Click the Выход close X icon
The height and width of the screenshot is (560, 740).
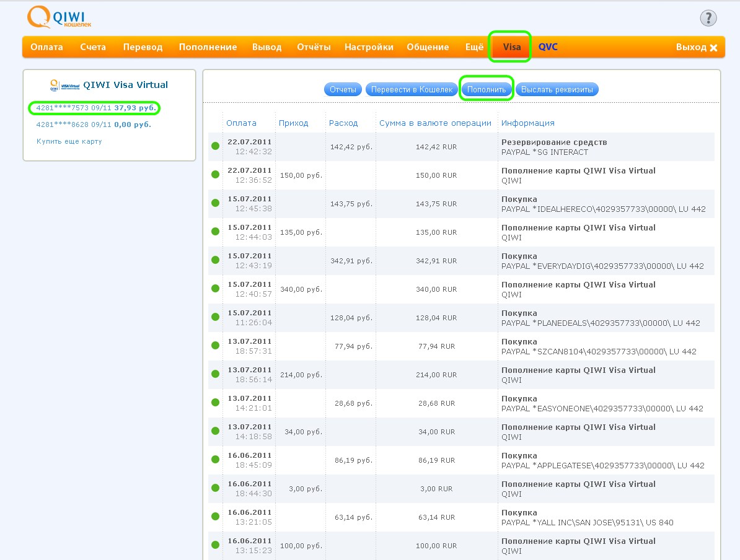point(713,48)
